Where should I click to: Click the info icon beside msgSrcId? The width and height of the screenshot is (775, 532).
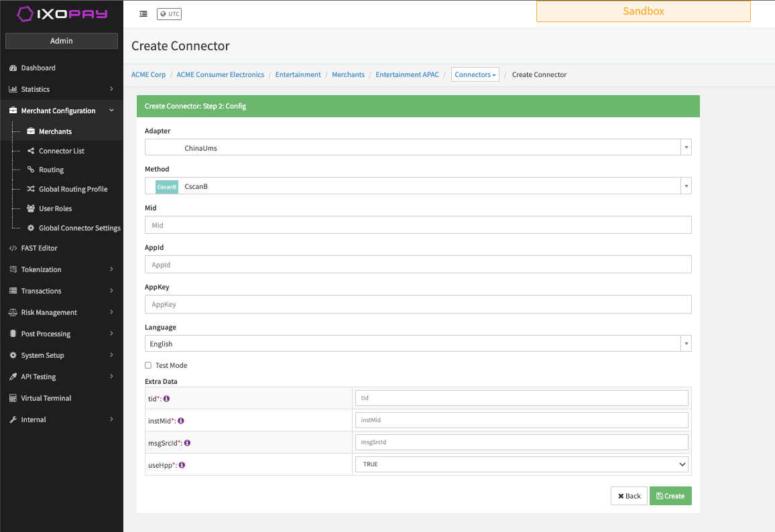click(x=187, y=443)
